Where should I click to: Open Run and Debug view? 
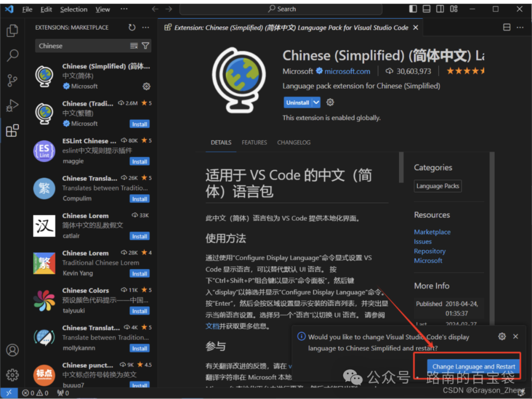click(x=12, y=105)
